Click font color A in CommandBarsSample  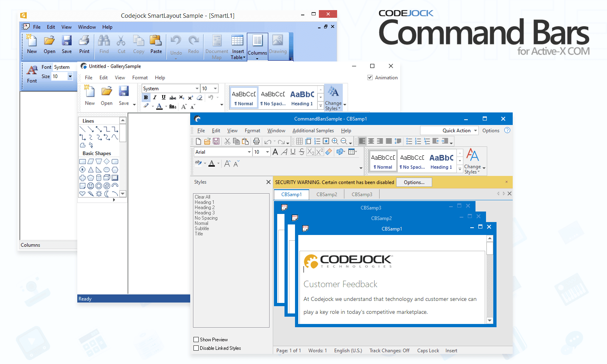[x=212, y=163]
